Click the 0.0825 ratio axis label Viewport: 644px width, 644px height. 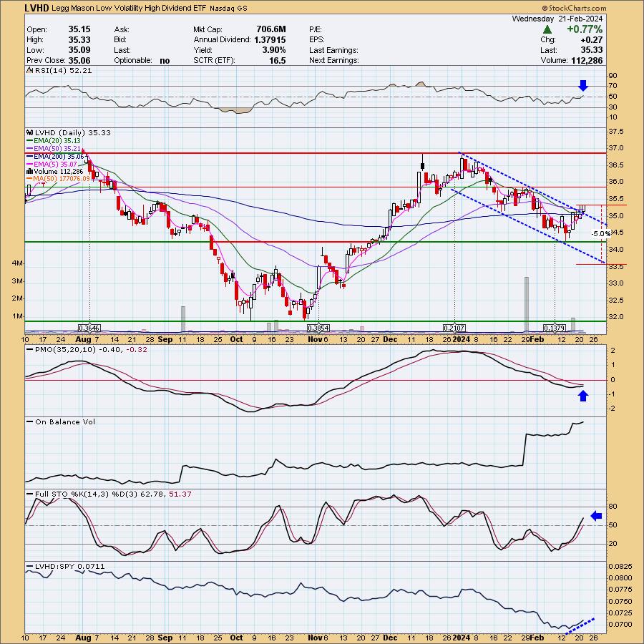tap(620, 566)
